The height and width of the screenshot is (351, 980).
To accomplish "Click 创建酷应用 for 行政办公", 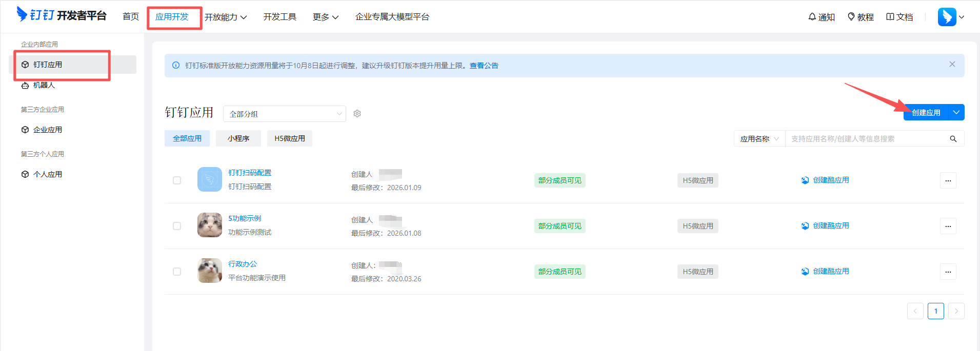I will [x=825, y=271].
